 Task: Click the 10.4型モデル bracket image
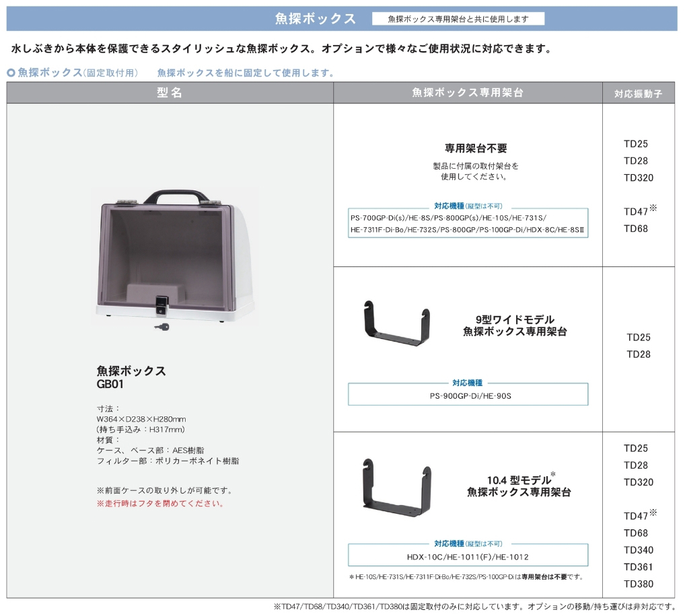(397, 487)
